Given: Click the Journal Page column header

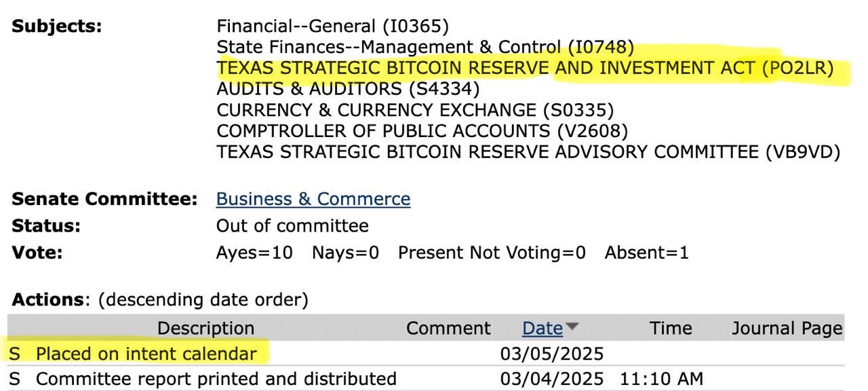Looking at the screenshot, I should pos(787,329).
